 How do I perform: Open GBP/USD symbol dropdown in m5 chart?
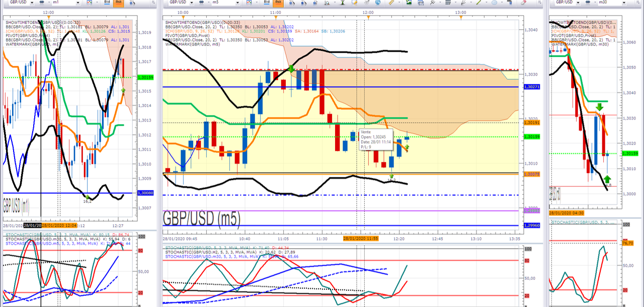192,3
